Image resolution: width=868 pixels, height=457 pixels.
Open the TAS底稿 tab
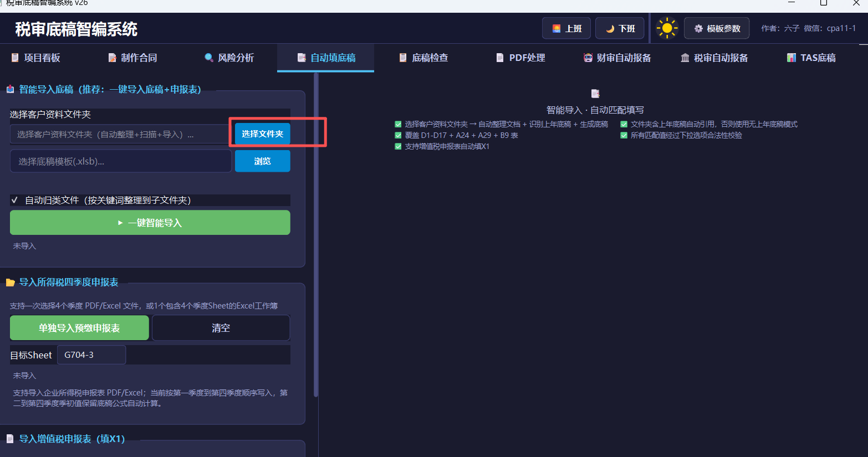click(x=812, y=58)
